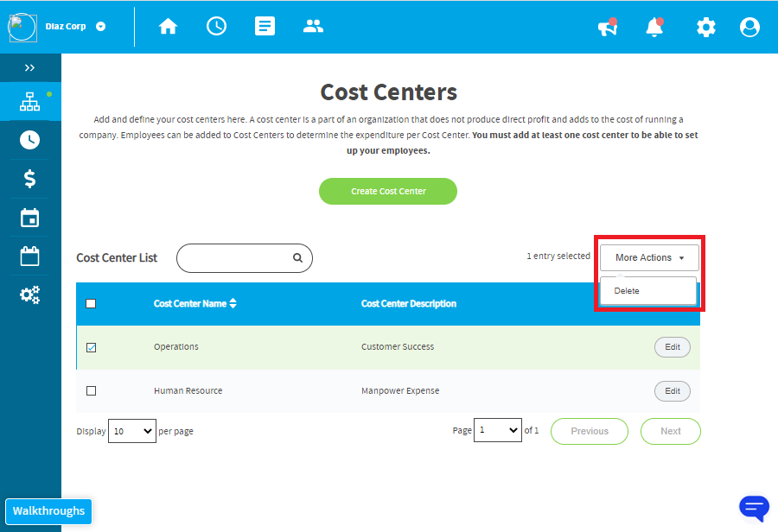Uncheck the Operations row checkbox
The width and height of the screenshot is (778, 532).
point(92,347)
